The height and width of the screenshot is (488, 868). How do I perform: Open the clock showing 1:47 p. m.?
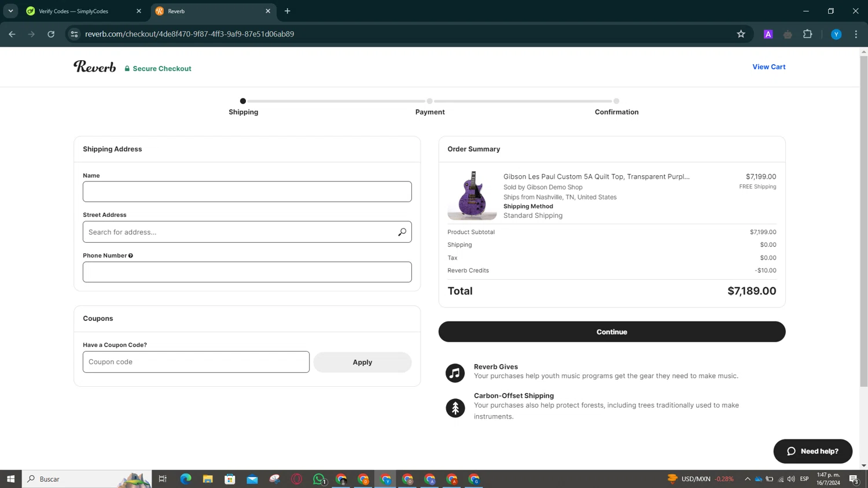pyautogui.click(x=828, y=479)
